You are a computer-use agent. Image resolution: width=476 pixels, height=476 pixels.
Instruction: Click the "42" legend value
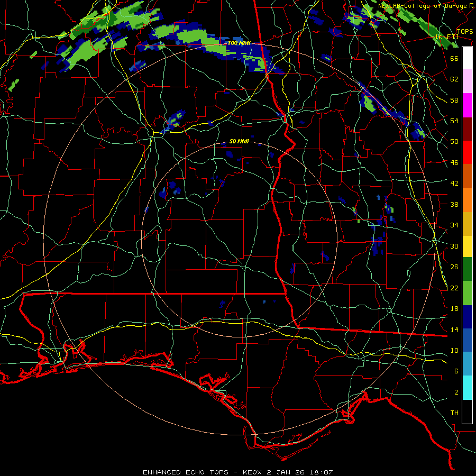pyautogui.click(x=454, y=184)
